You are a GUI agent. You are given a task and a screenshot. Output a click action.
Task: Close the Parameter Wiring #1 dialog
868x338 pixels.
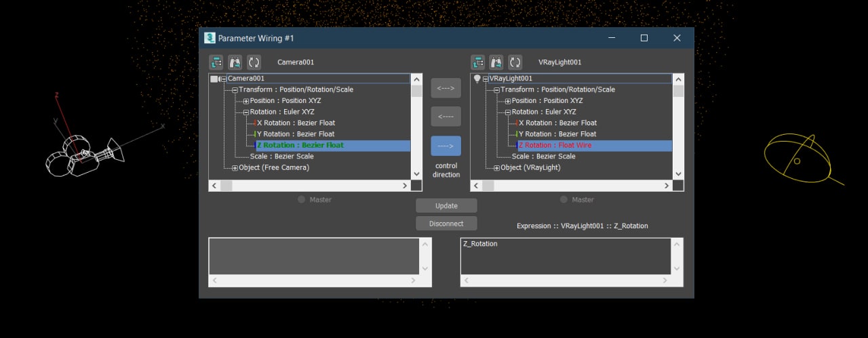coord(677,38)
